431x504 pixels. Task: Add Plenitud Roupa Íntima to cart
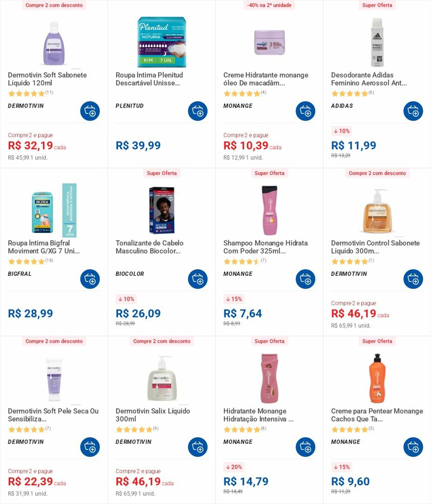point(198,111)
